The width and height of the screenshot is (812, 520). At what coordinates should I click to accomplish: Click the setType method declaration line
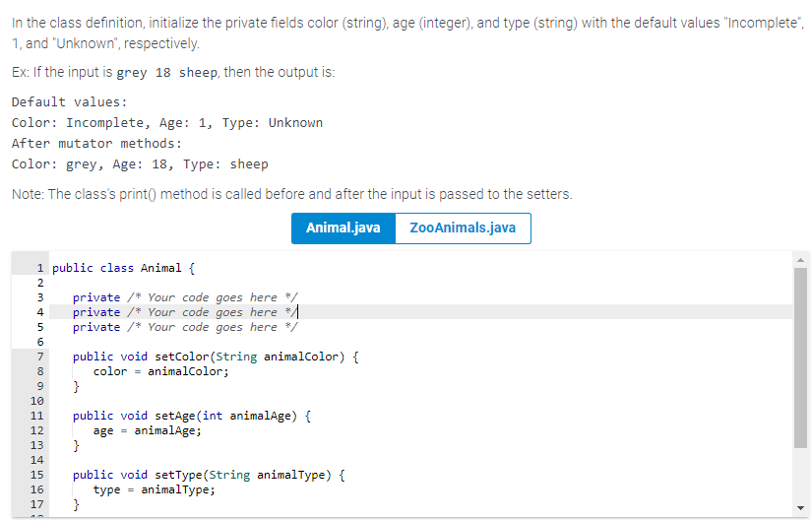[x=209, y=475]
